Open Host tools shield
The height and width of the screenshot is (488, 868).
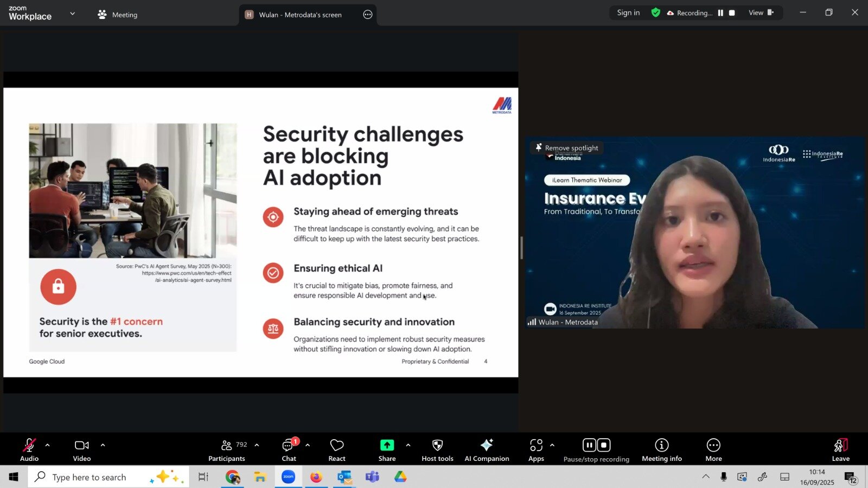click(437, 450)
